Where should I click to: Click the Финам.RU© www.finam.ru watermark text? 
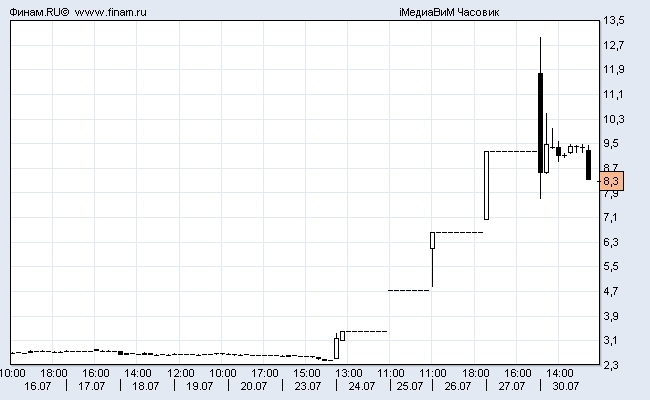[x=78, y=12]
